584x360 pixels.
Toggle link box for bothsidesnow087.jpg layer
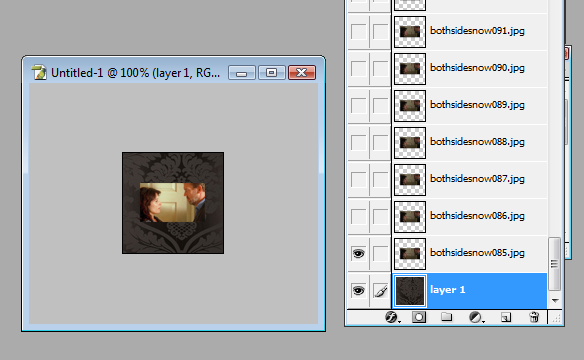coord(381,179)
